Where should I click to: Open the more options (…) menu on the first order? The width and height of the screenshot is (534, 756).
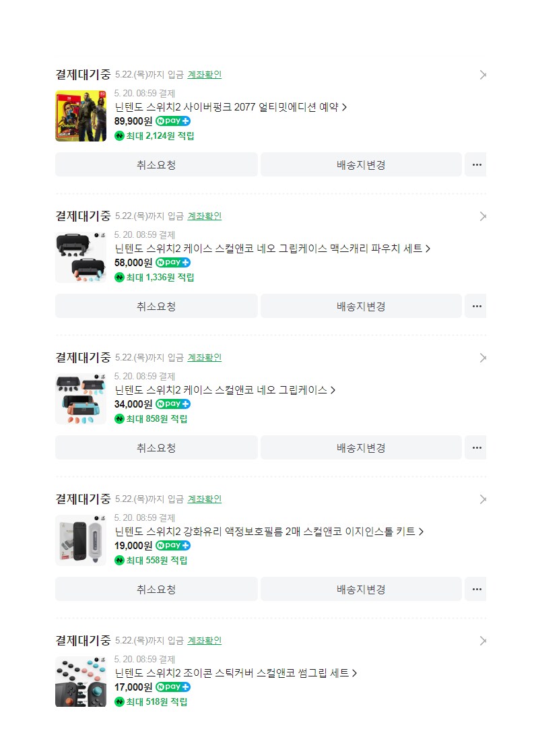(x=476, y=164)
